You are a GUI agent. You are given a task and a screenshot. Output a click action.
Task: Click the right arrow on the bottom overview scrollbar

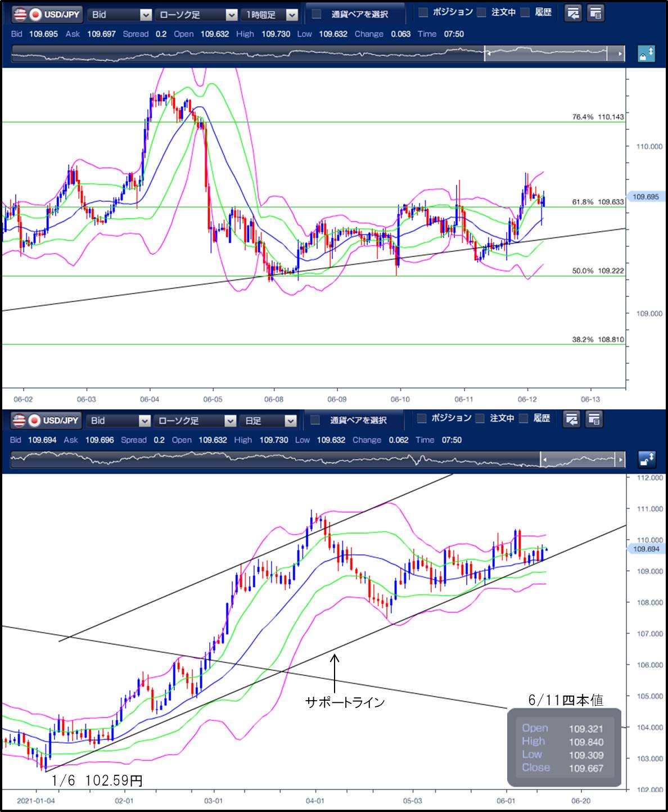click(x=620, y=459)
